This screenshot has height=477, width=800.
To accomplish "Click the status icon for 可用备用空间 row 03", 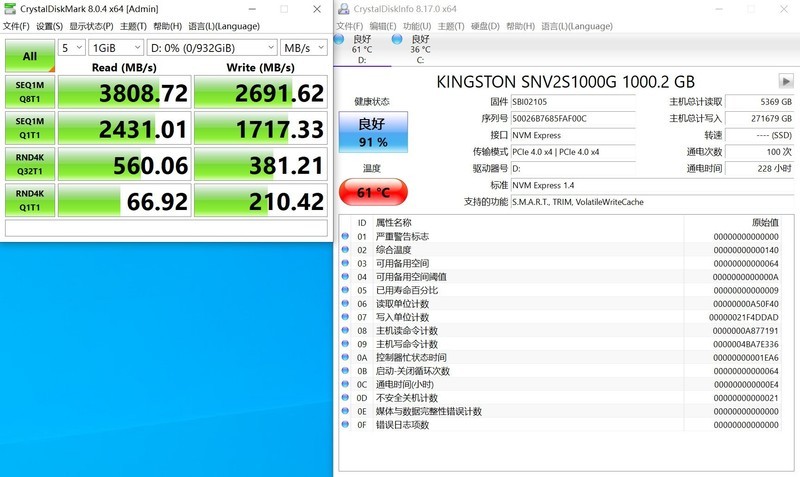I will click(x=345, y=263).
